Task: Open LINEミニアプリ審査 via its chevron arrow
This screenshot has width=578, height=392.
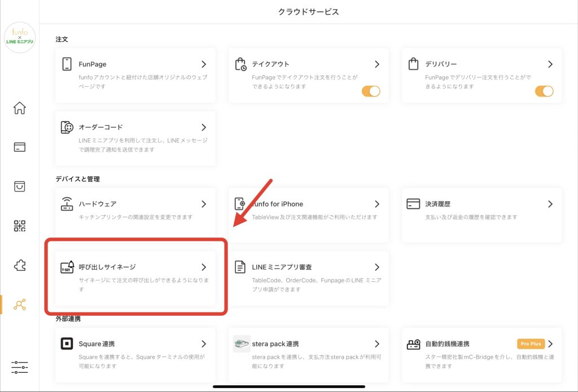Action: [x=377, y=267]
